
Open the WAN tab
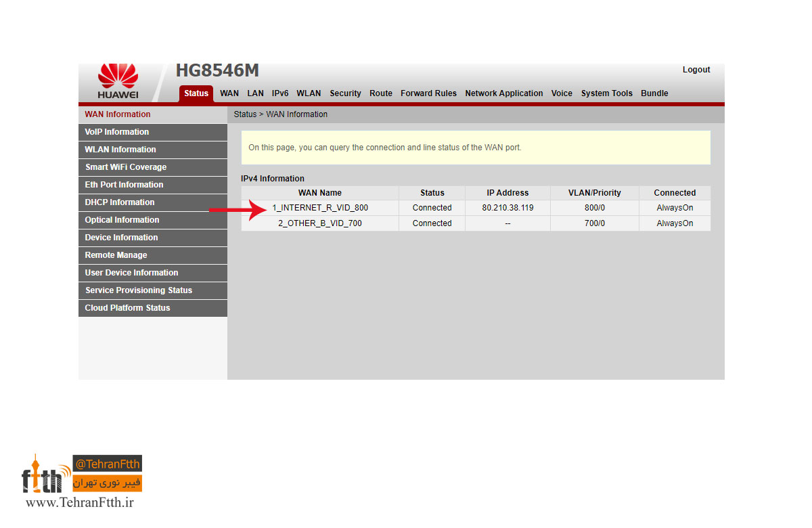tap(229, 93)
